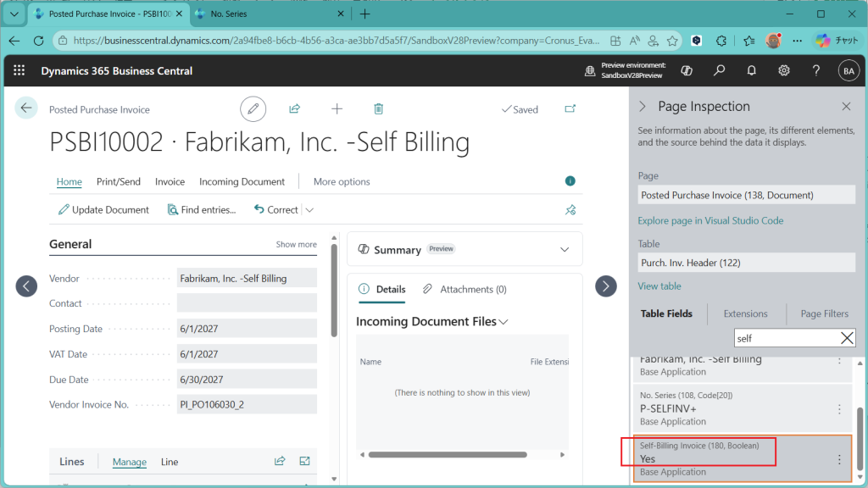The width and height of the screenshot is (868, 488).
Task: Click the table fields search box
Action: 784,338
